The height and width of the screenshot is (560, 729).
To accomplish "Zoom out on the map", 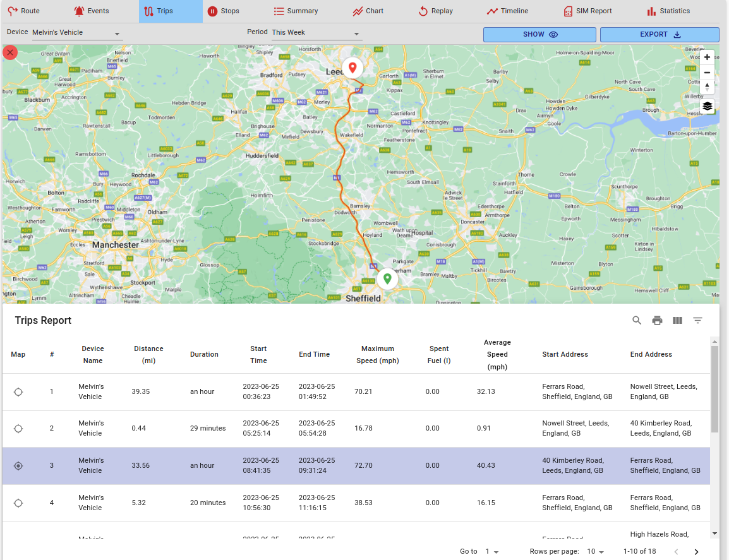I will click(x=707, y=73).
